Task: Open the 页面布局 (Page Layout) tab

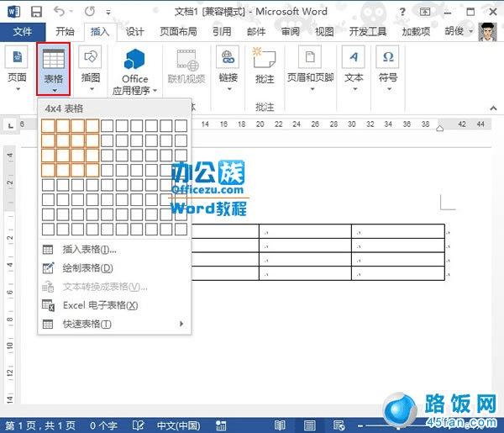Action: 178,31
